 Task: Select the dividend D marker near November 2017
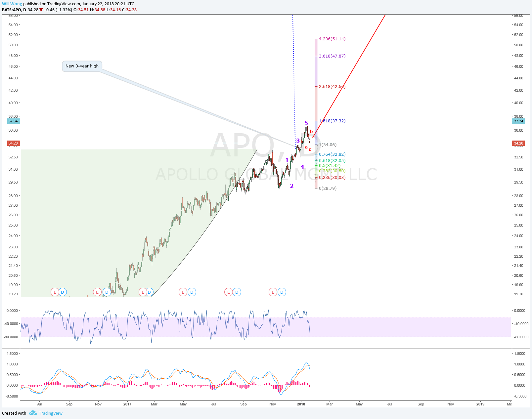pos(282,292)
